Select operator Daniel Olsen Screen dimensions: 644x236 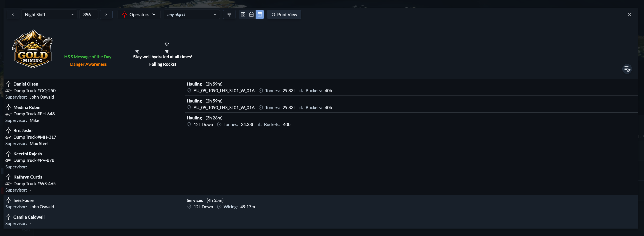pos(26,84)
